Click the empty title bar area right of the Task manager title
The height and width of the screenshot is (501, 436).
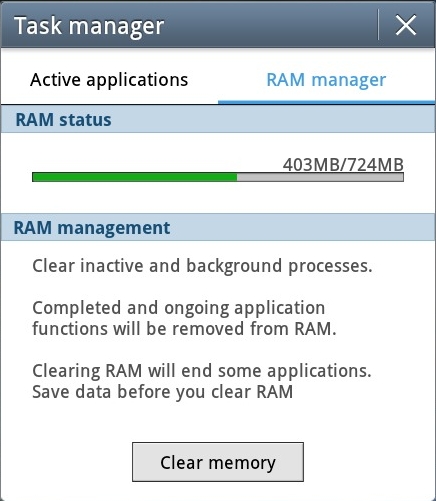(x=270, y=25)
